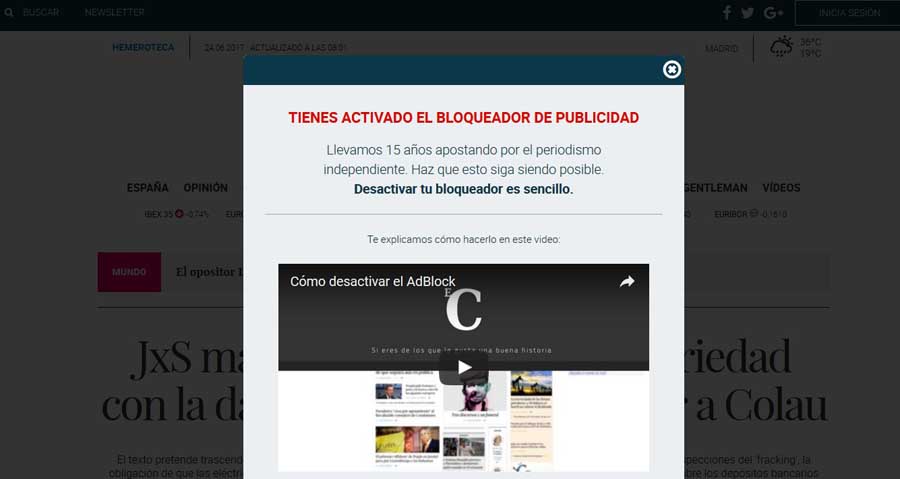
Task: Click the MUNDO section tag
Action: (129, 272)
